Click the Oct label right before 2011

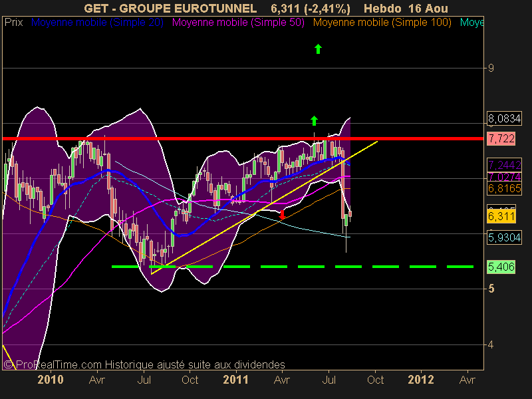point(190,379)
